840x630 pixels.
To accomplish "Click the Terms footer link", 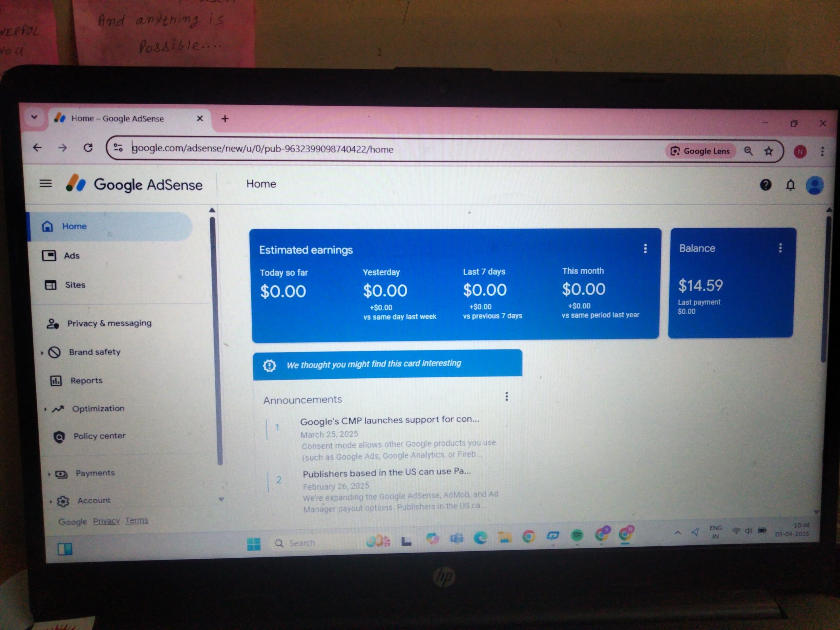I will 137,520.
